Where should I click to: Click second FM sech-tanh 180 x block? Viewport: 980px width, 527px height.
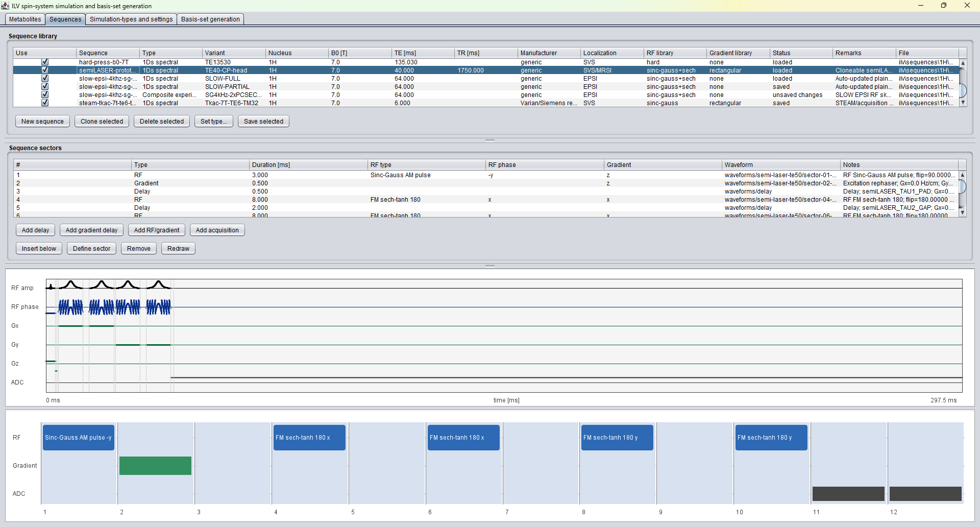463,438
